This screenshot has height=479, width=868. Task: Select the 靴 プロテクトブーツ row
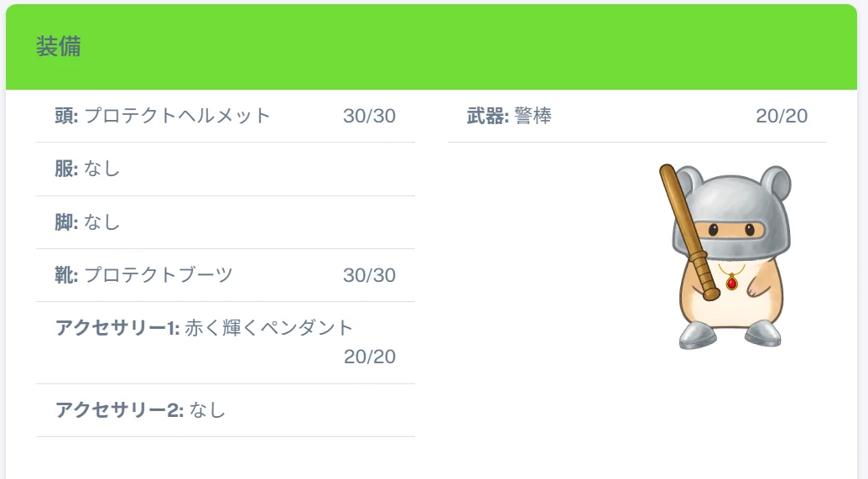226,275
